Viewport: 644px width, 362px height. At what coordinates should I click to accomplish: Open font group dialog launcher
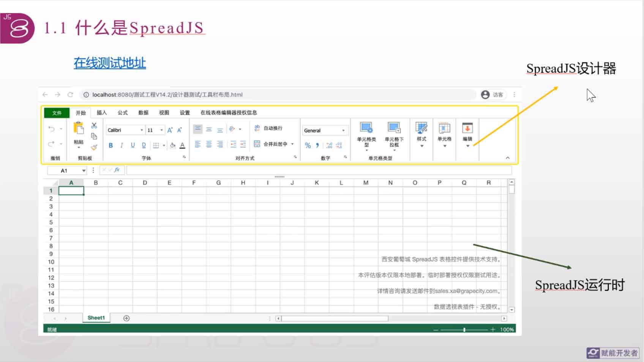pyautogui.click(x=184, y=157)
